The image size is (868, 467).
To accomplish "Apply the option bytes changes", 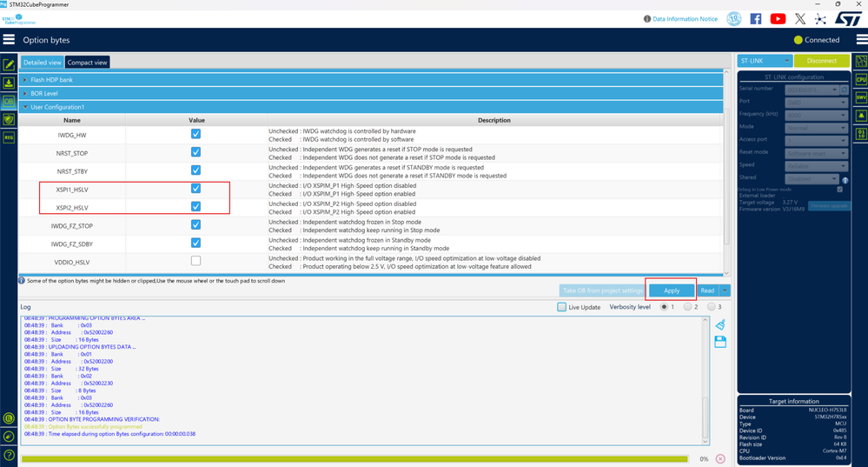I will [672, 290].
